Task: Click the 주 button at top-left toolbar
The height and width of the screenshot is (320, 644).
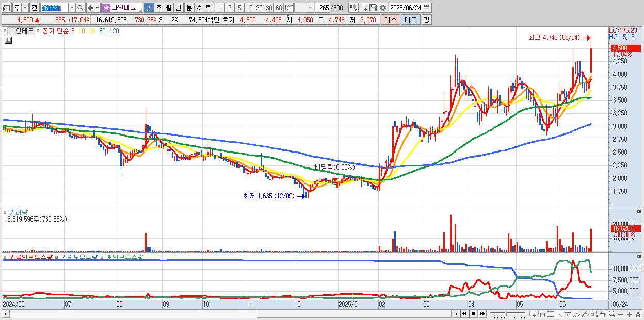Action: [17, 8]
